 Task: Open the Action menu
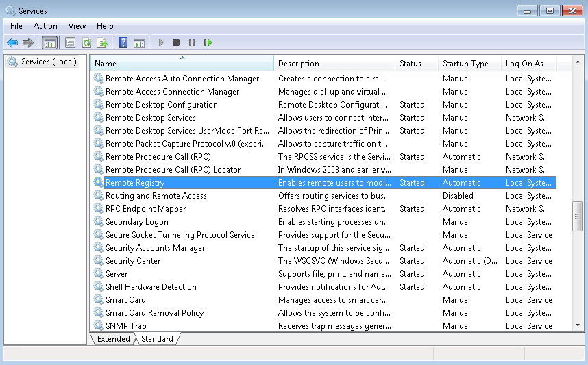pyautogui.click(x=45, y=26)
